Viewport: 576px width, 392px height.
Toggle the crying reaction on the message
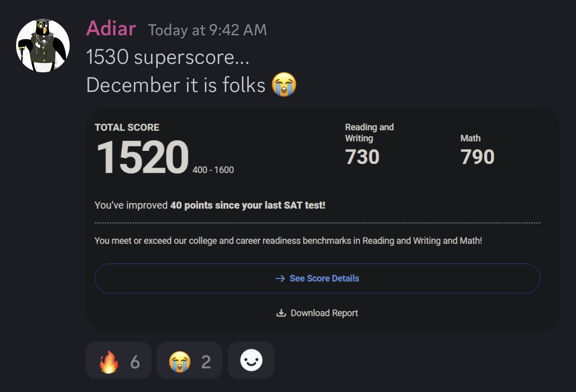click(x=189, y=360)
